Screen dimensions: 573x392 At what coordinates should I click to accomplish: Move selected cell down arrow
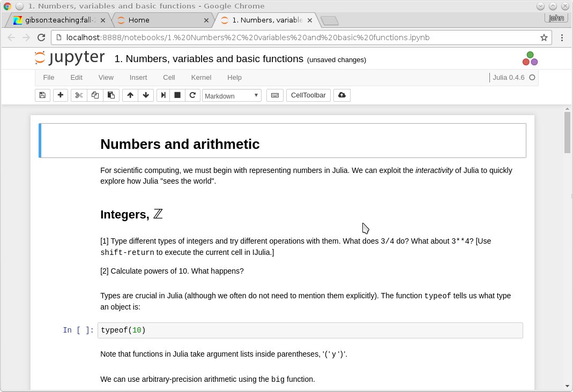pyautogui.click(x=145, y=95)
